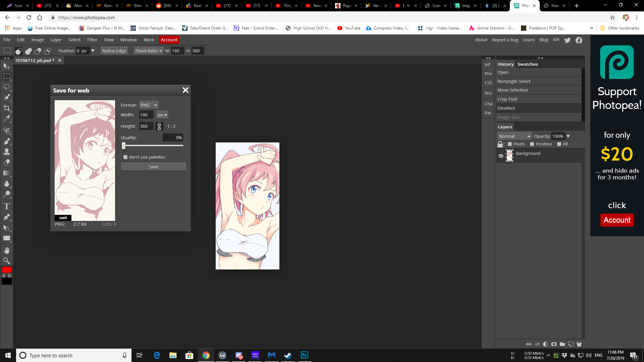Open the Image menu
Viewport: 644px width, 362px height.
click(38, 40)
